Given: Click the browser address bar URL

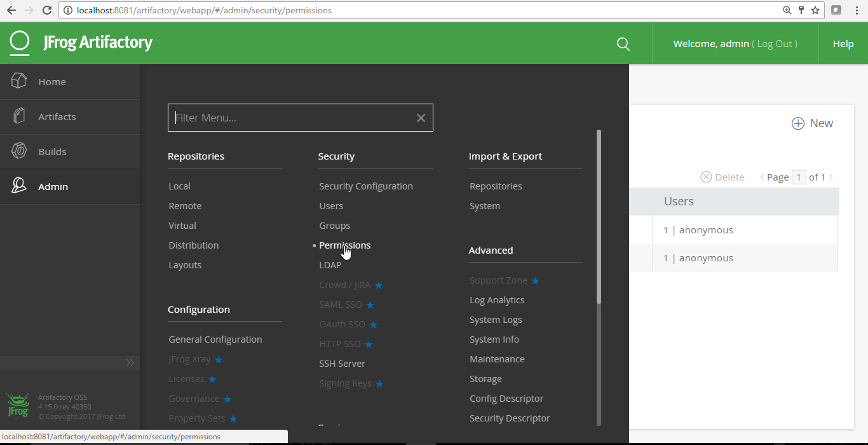Looking at the screenshot, I should pyautogui.click(x=204, y=10).
